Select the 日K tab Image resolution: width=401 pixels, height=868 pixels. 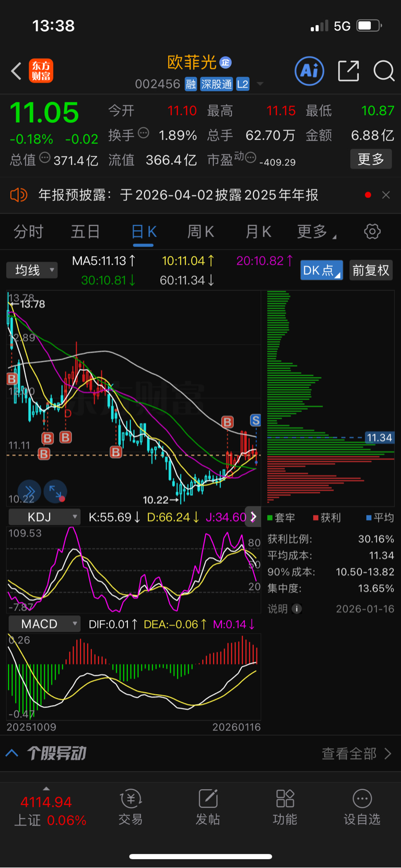tap(144, 232)
